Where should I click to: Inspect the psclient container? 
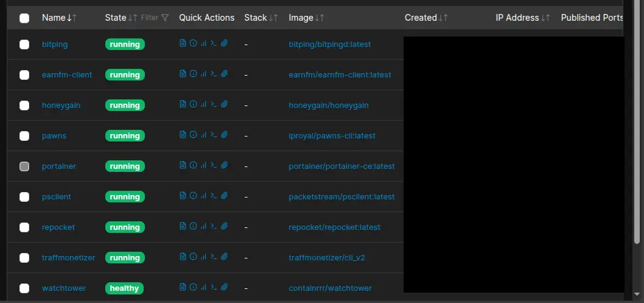(193, 195)
